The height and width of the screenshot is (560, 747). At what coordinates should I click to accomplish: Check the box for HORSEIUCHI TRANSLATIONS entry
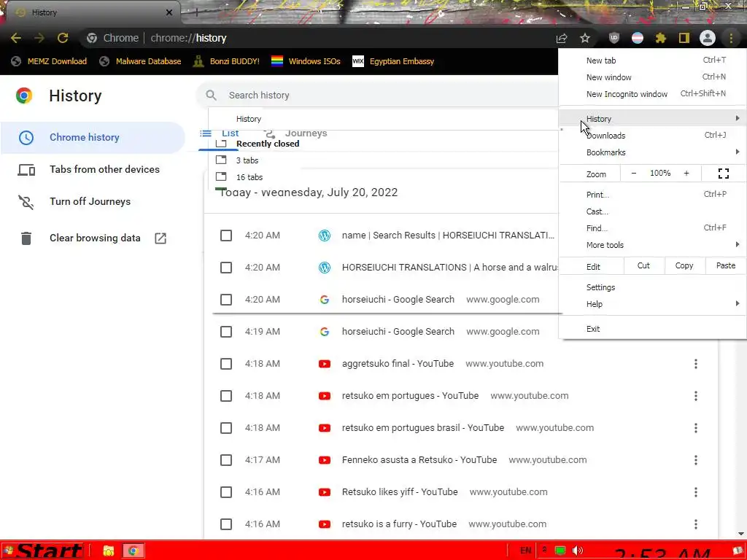226,268
